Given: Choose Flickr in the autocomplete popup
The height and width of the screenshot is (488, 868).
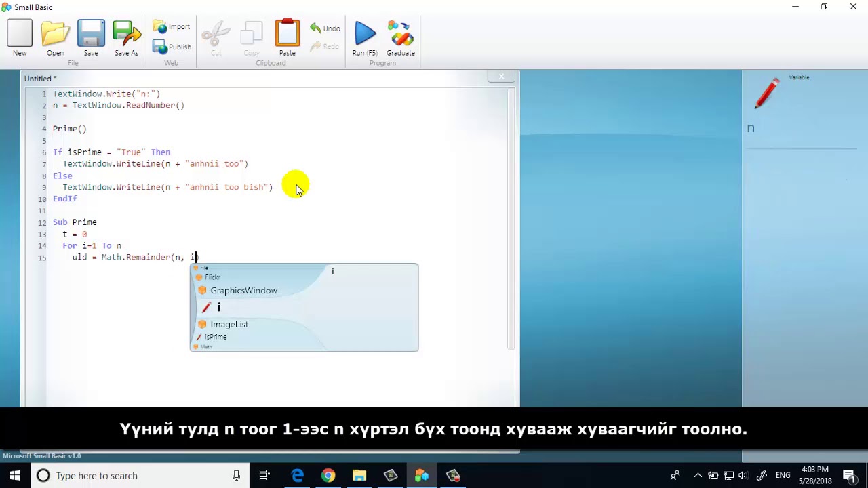Looking at the screenshot, I should tap(212, 277).
